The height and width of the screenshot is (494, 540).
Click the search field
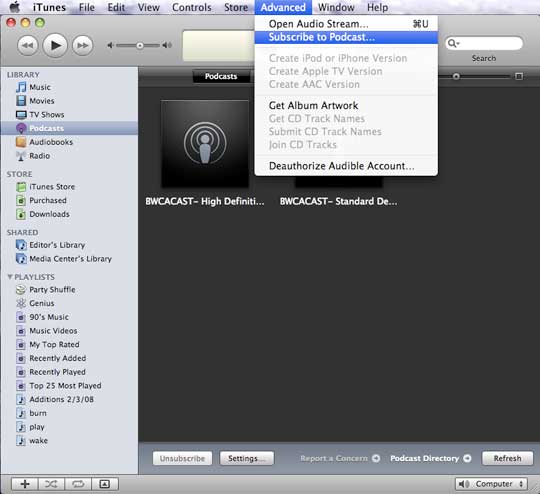[x=484, y=43]
